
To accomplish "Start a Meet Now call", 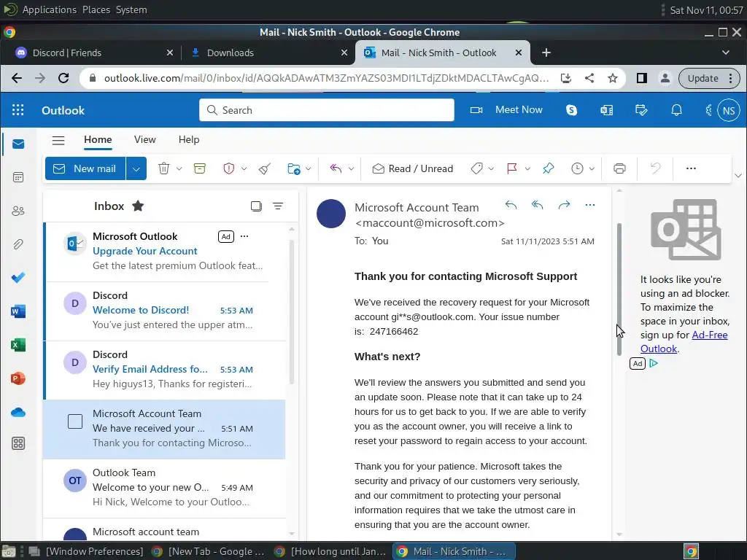I will click(x=506, y=110).
